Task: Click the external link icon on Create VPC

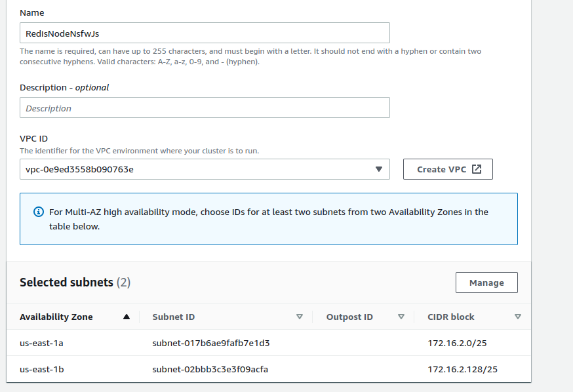Action: coord(477,169)
